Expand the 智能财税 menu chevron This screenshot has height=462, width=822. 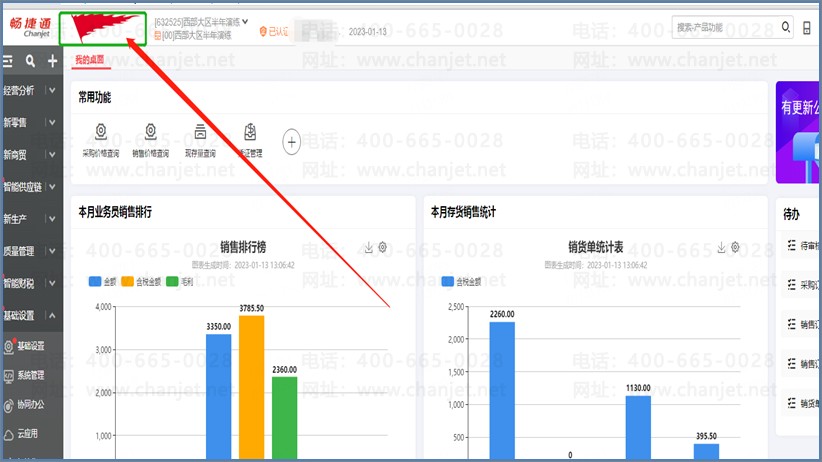[52, 283]
